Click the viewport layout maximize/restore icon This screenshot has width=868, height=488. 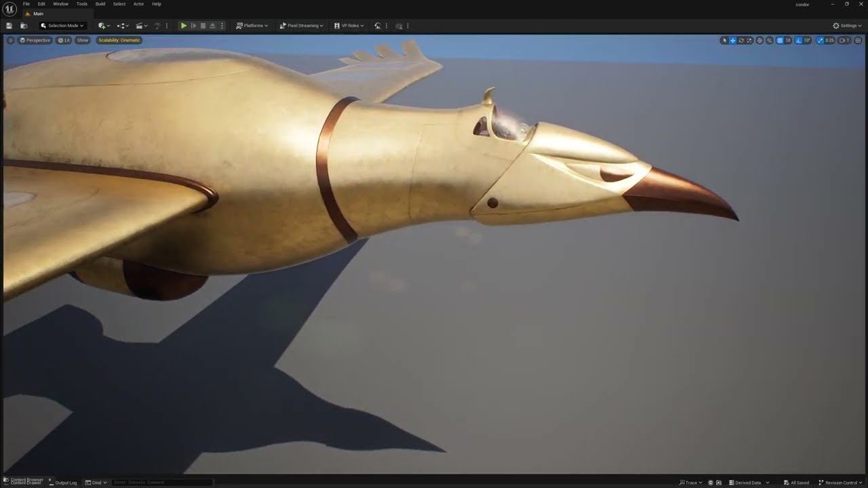tap(859, 41)
